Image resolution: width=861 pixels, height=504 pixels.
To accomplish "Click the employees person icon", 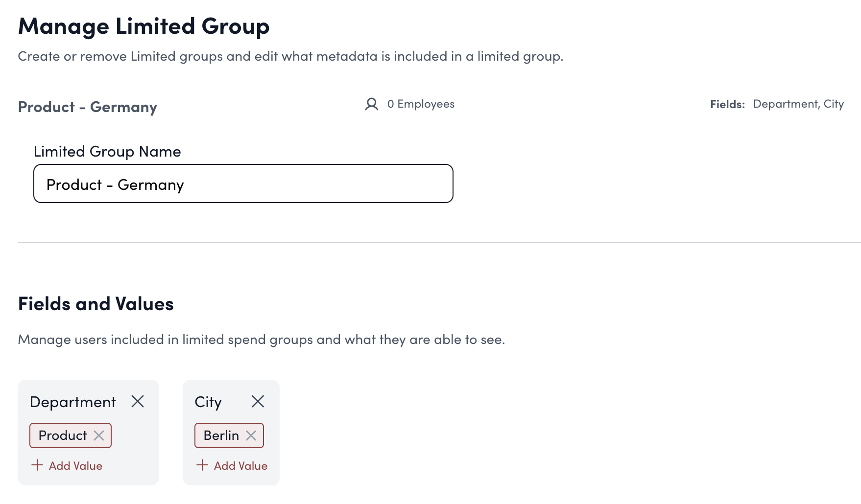I will (372, 104).
